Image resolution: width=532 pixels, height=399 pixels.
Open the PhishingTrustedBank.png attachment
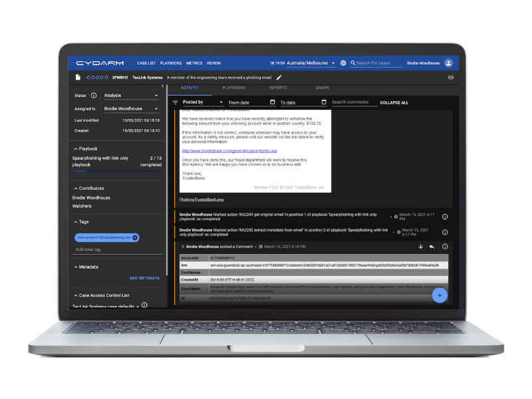tap(201, 199)
